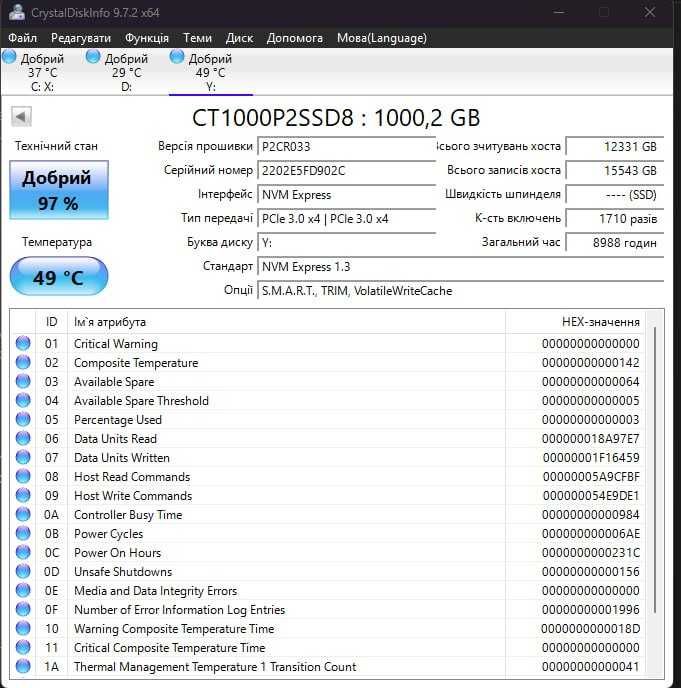Open the Мова(Language) menu

[x=382, y=38]
